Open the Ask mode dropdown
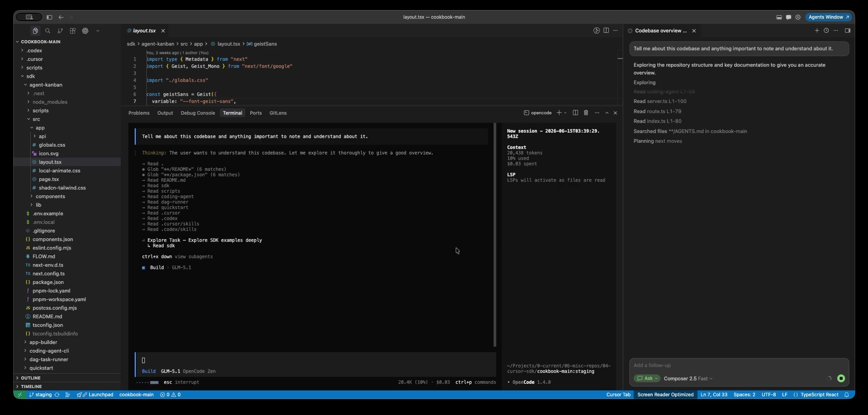Screen dimensions: 868x415 (647, 378)
